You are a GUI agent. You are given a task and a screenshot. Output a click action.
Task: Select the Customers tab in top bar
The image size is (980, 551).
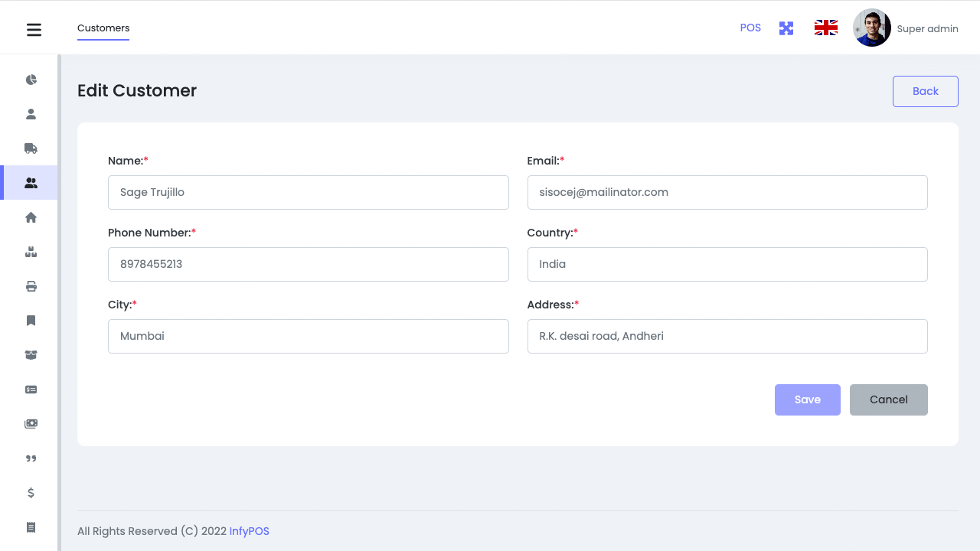tap(103, 28)
